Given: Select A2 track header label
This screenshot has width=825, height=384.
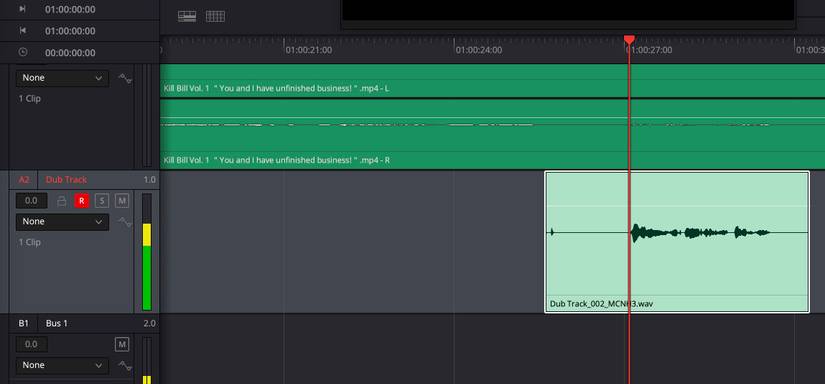Looking at the screenshot, I should pyautogui.click(x=24, y=179).
